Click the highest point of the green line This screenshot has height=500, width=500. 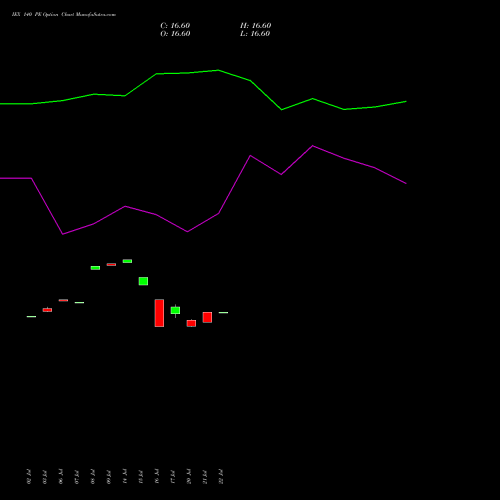[x=218, y=70]
